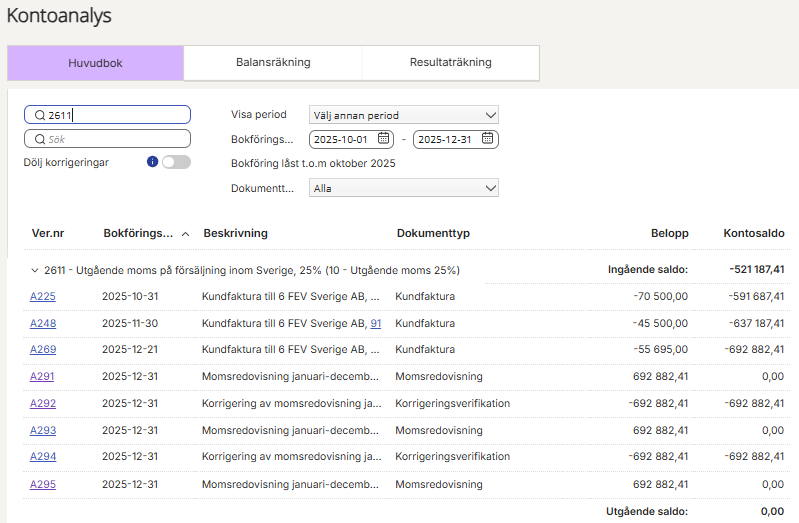Screen dimensions: 799x523
Task: Open invoice link 91 in A248 row
Action: (376, 323)
